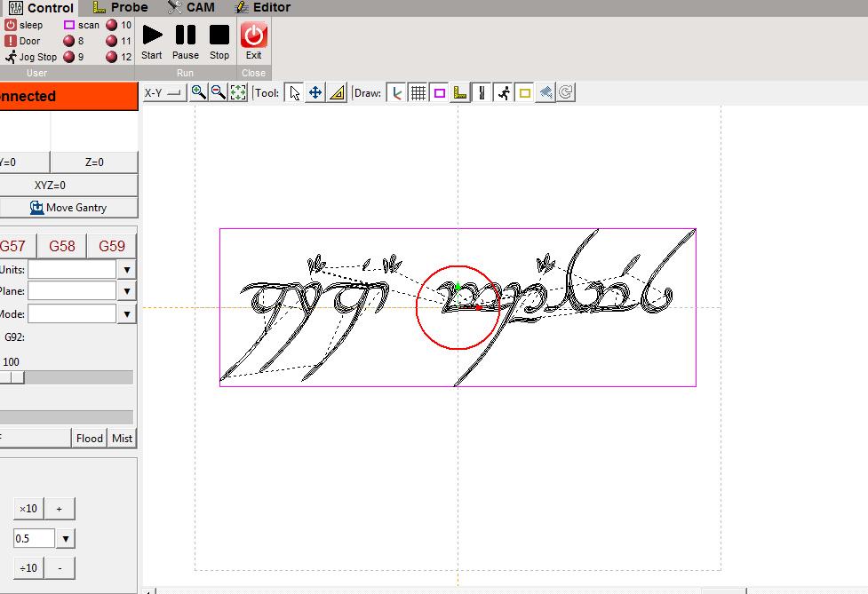
Task: Click the Move Gantry button
Action: 68,208
